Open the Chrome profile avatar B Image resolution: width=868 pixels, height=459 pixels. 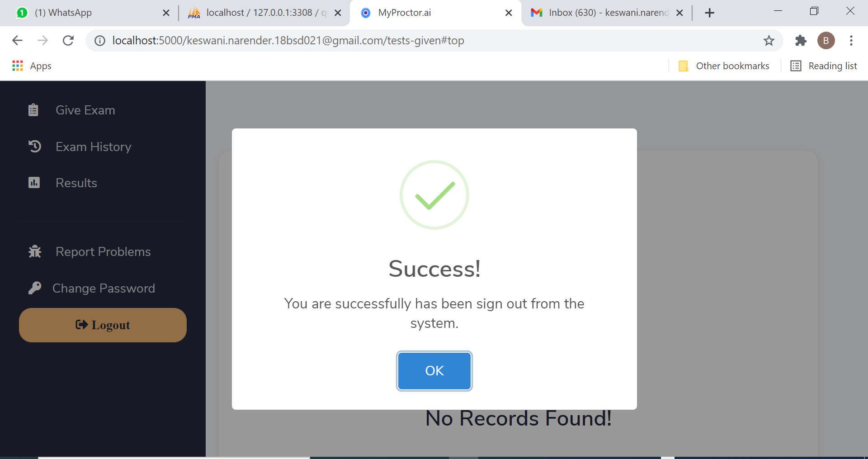point(826,41)
